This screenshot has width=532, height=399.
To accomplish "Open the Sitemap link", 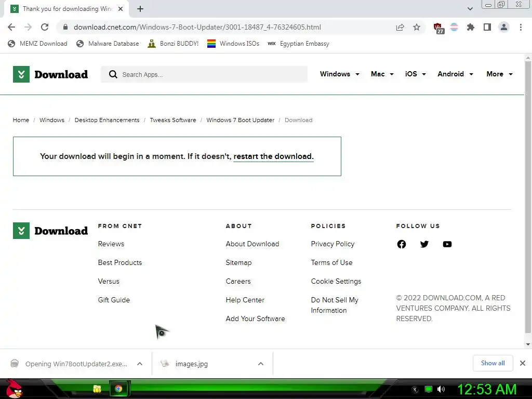I will click(x=238, y=262).
